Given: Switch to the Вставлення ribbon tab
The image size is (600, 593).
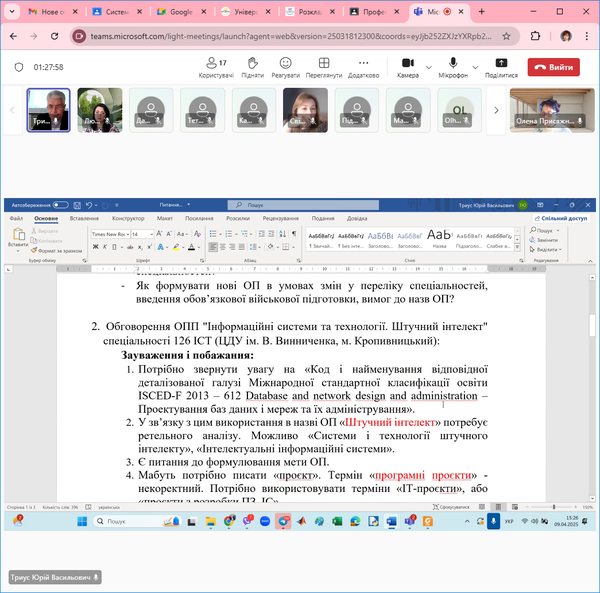Looking at the screenshot, I should pyautogui.click(x=85, y=217).
